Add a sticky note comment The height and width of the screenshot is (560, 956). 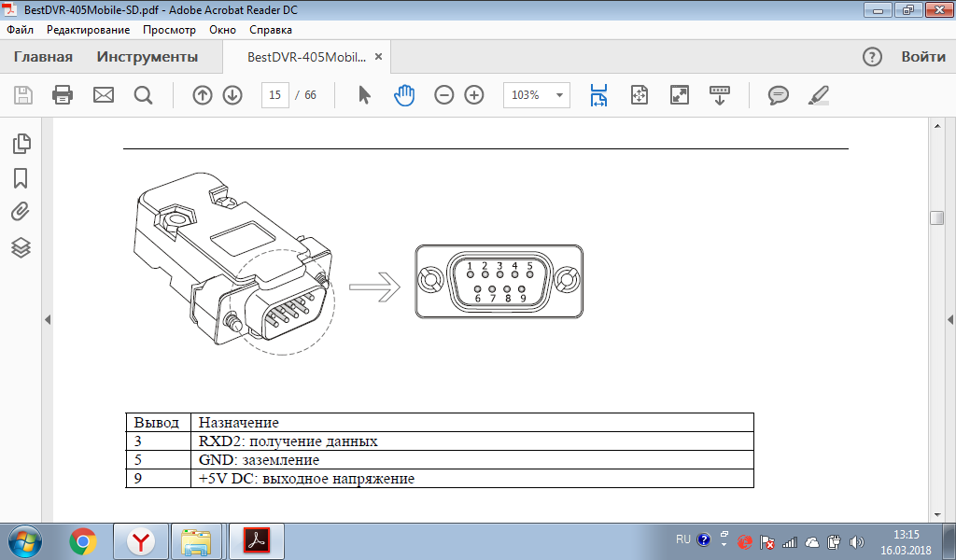[x=778, y=95]
